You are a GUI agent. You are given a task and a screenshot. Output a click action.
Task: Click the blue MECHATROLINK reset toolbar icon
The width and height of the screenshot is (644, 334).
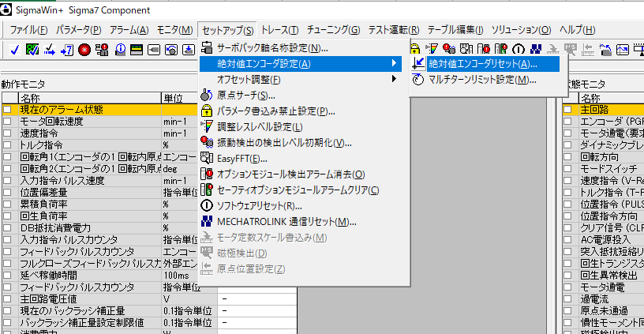click(x=536, y=49)
